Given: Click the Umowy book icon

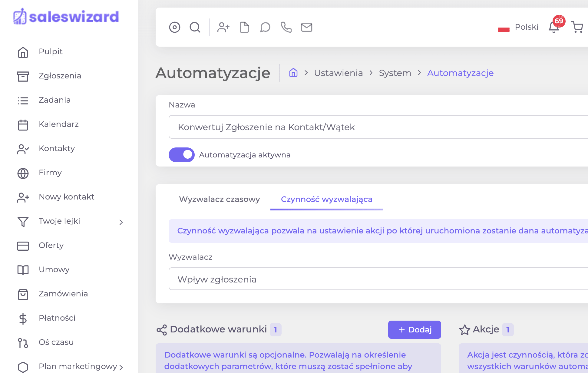Looking at the screenshot, I should tap(23, 270).
